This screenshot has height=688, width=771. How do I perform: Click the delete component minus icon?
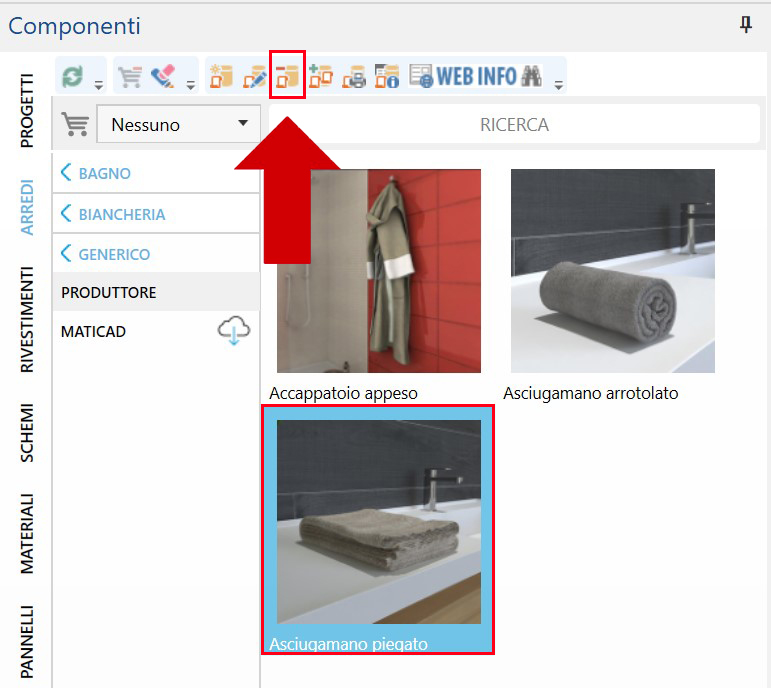click(x=287, y=76)
